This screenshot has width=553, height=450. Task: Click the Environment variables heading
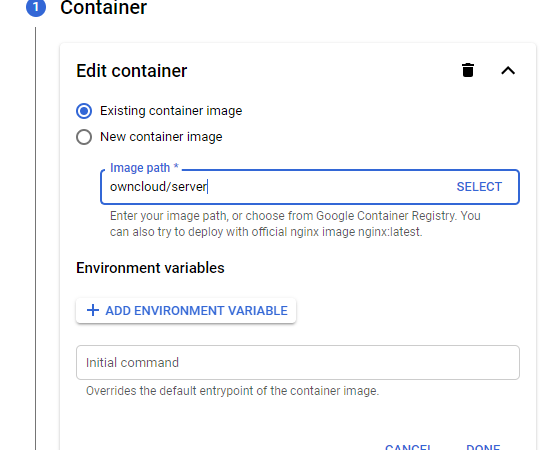click(x=150, y=268)
